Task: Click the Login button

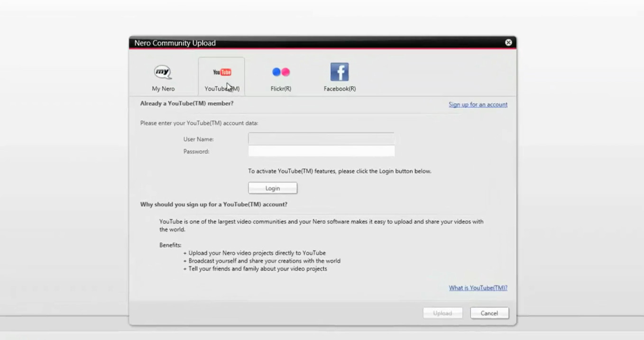Action: [273, 188]
